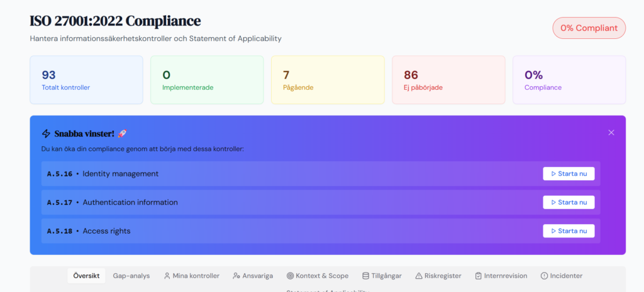
Task: Select the Implementerade green card
Action: [207, 80]
